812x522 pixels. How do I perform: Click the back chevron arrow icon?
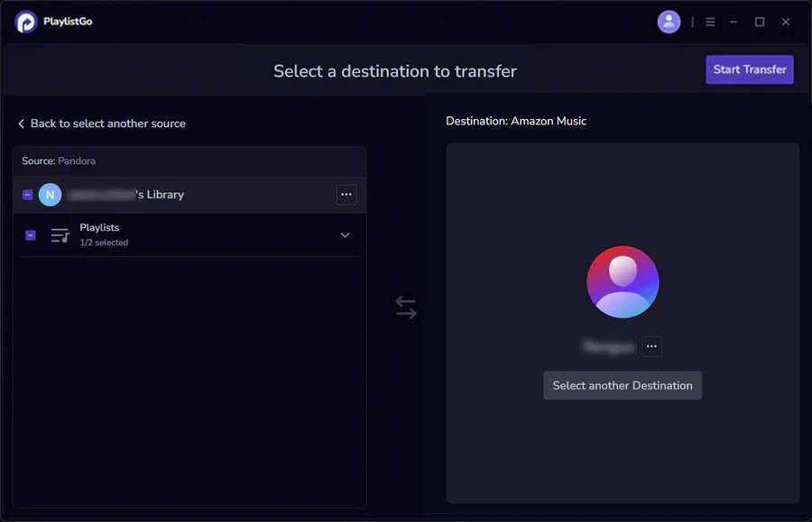pyautogui.click(x=22, y=124)
